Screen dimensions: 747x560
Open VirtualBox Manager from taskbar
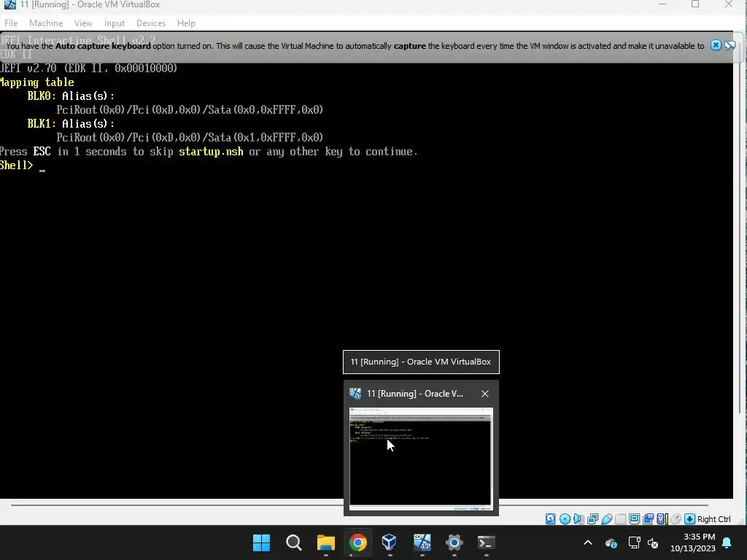click(390, 542)
